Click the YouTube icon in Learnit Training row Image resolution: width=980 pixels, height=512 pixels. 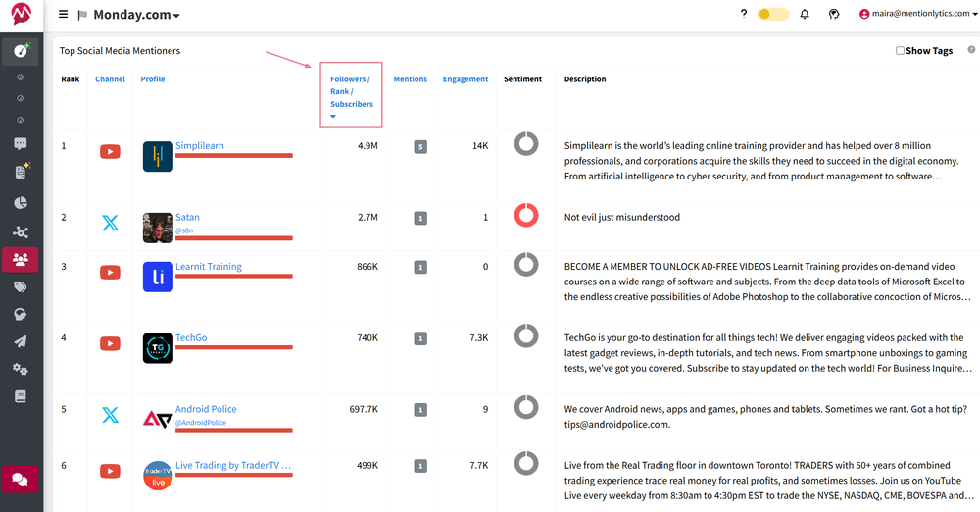(110, 273)
